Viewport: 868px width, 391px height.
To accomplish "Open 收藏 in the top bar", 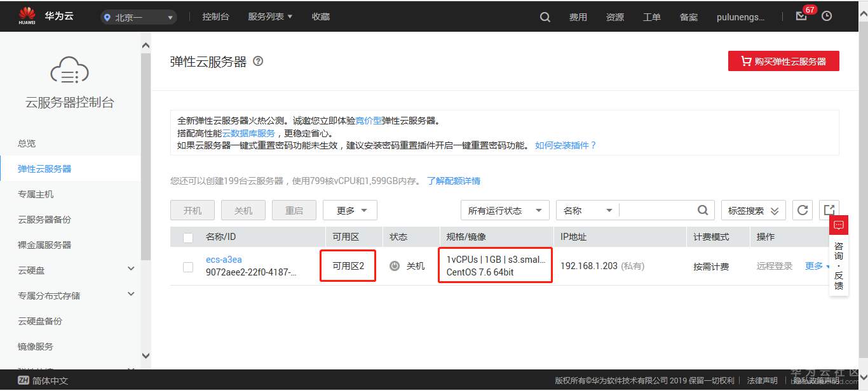I will pos(321,17).
